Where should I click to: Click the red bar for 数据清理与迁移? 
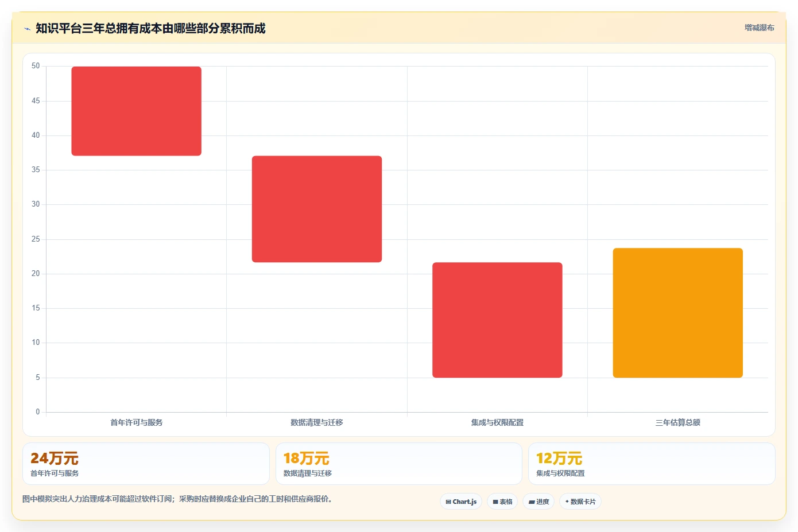[x=317, y=209]
